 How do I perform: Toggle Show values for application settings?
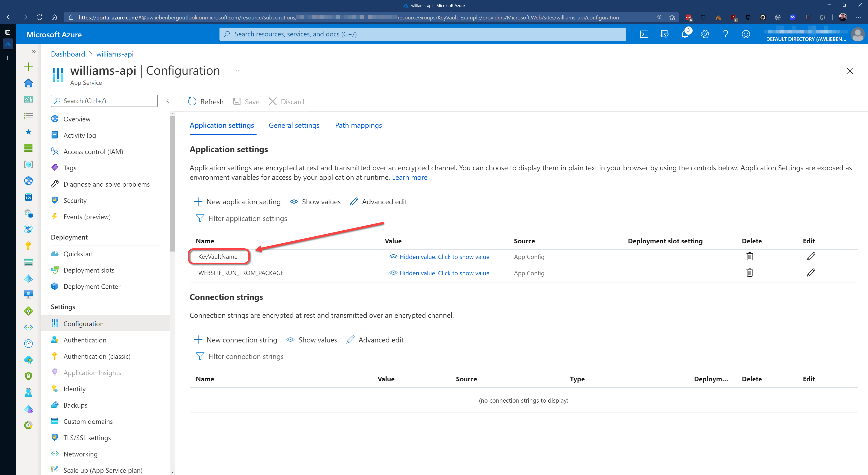tap(315, 202)
